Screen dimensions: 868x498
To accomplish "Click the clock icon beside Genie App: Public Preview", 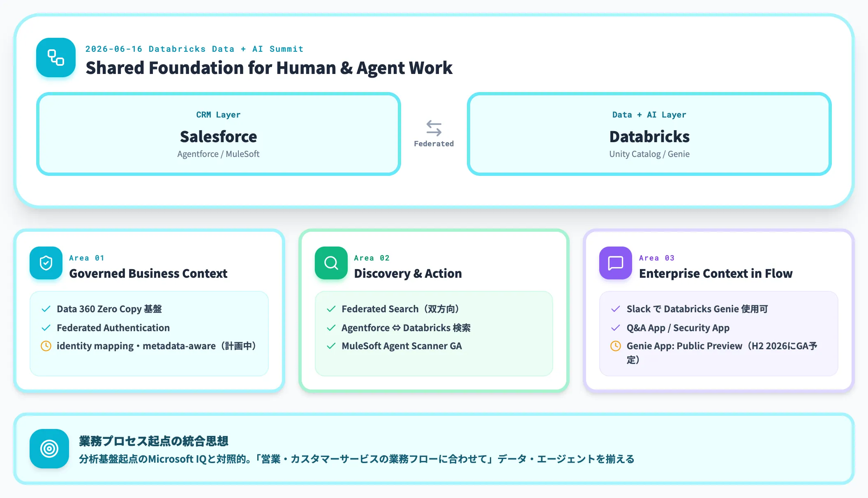I will coord(616,346).
